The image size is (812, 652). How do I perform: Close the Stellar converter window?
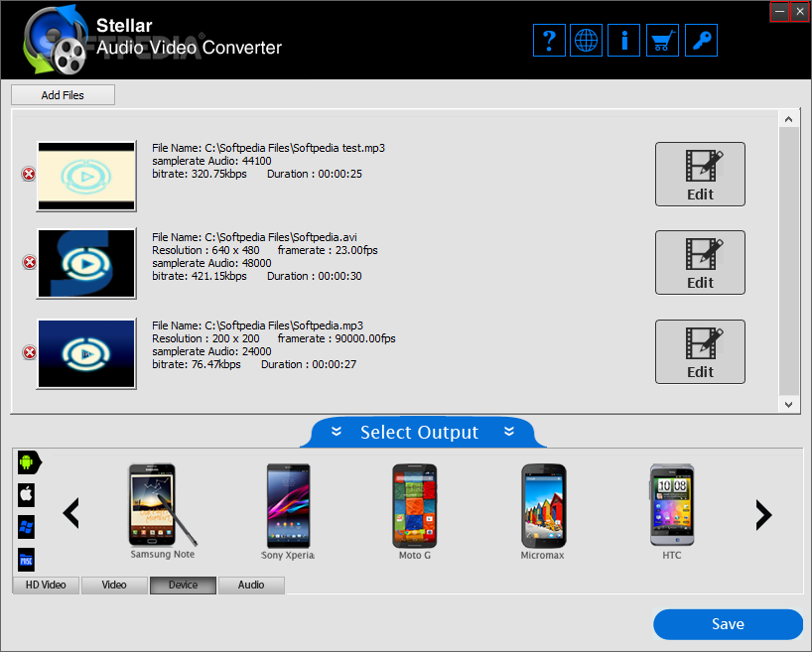click(800, 11)
